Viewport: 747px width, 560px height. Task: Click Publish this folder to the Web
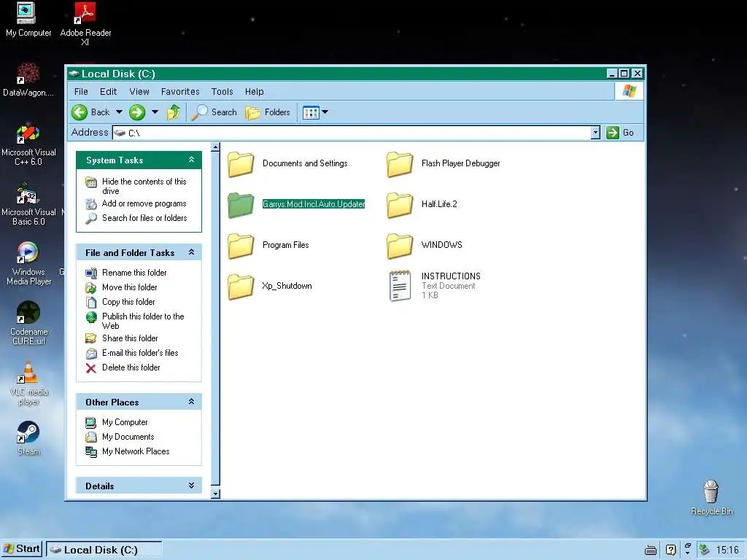coord(143,321)
